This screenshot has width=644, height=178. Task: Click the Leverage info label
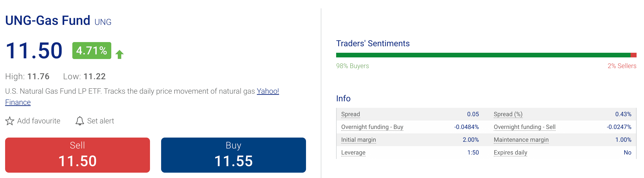point(353,152)
